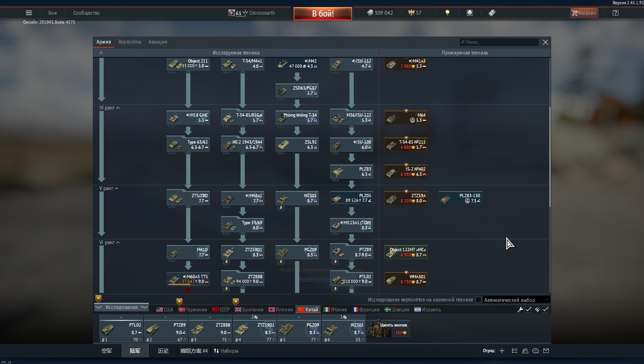Screen dimensions: 644x364
Task: Select the SU-100 tank destroyer
Action: tap(351, 145)
